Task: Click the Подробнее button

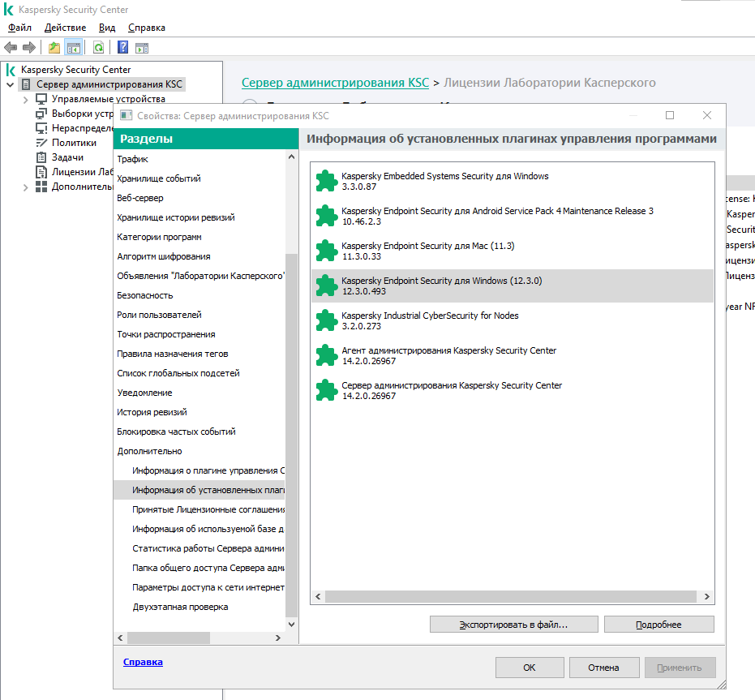Action: pyautogui.click(x=658, y=625)
